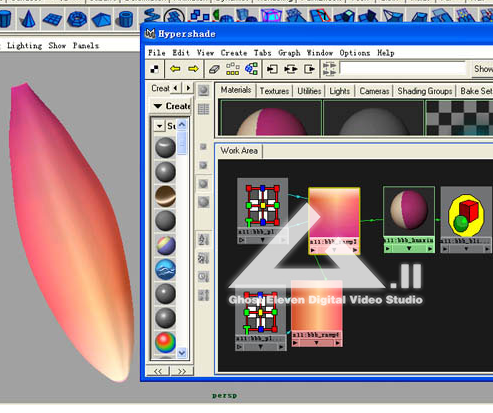Create a Lambert material from create bar
This screenshot has width=493, height=413.
(165, 221)
